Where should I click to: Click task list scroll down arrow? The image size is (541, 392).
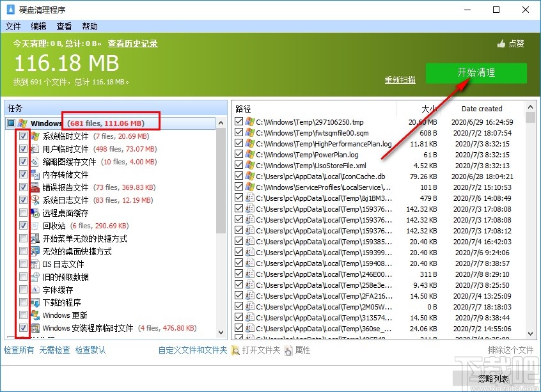point(221,333)
